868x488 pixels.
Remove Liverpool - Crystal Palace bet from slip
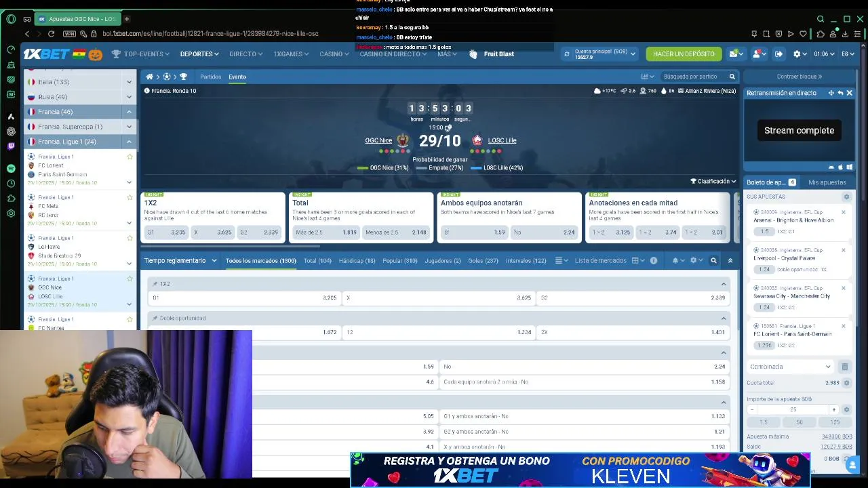844,250
